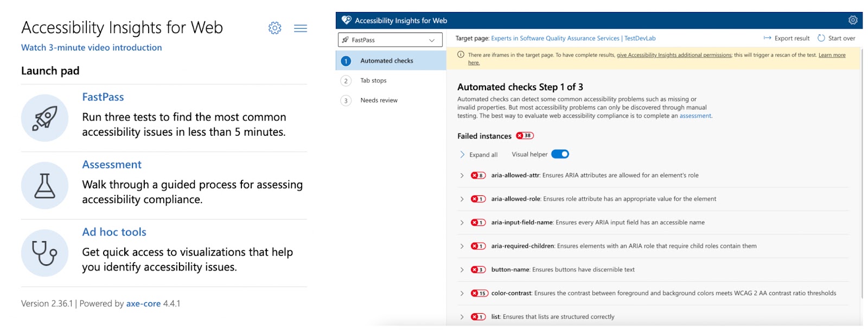The image size is (868, 336).
Task: Click the Launch pad heading
Action: [x=50, y=71]
